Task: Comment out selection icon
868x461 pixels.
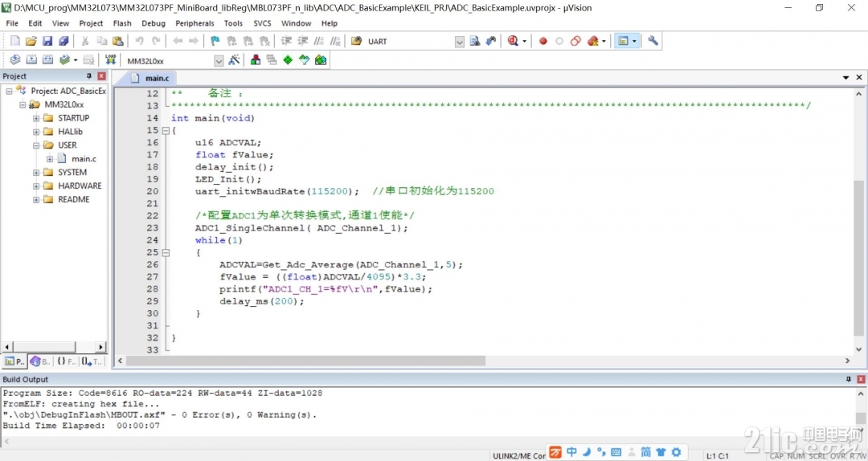Action: 319,41
